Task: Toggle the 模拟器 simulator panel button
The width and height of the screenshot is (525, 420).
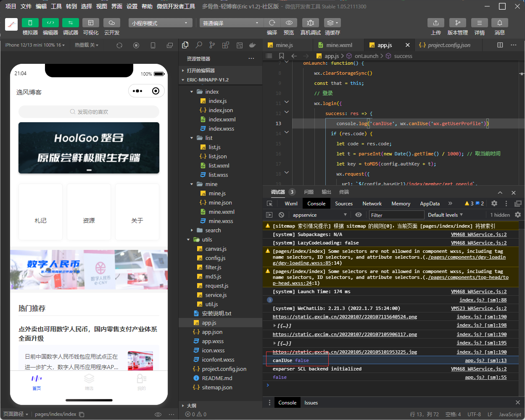Action: click(x=30, y=23)
